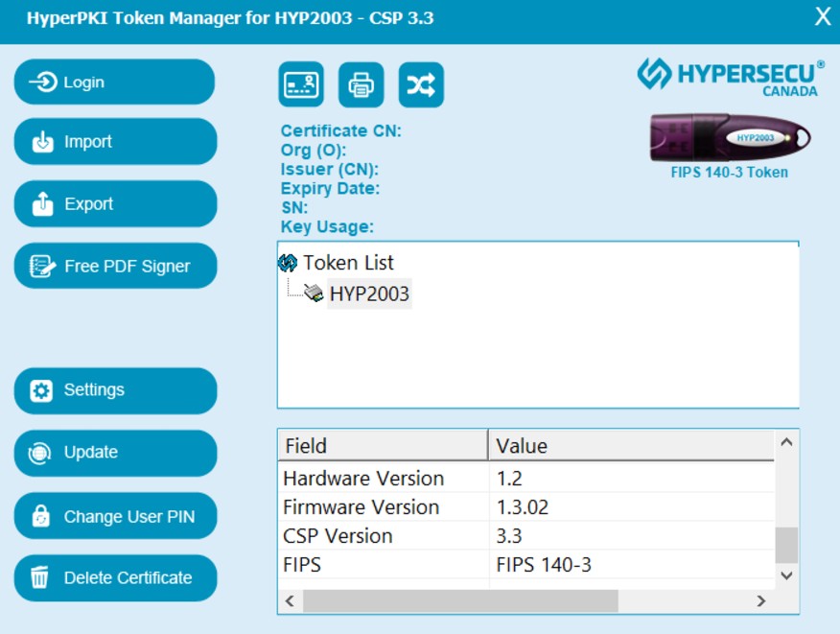Viewport: 840px width, 634px height.
Task: Click the horizontal scrollbar thumb
Action: point(460,600)
